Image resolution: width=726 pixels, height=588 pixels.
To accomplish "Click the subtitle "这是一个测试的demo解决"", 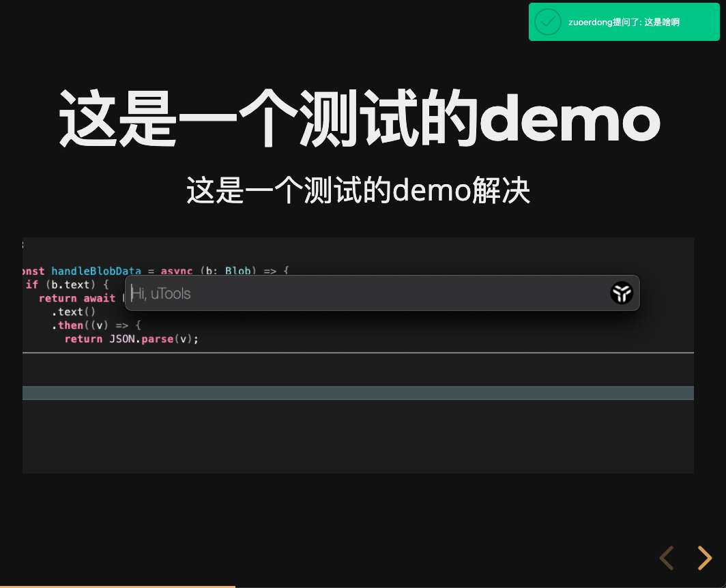I will point(358,190).
